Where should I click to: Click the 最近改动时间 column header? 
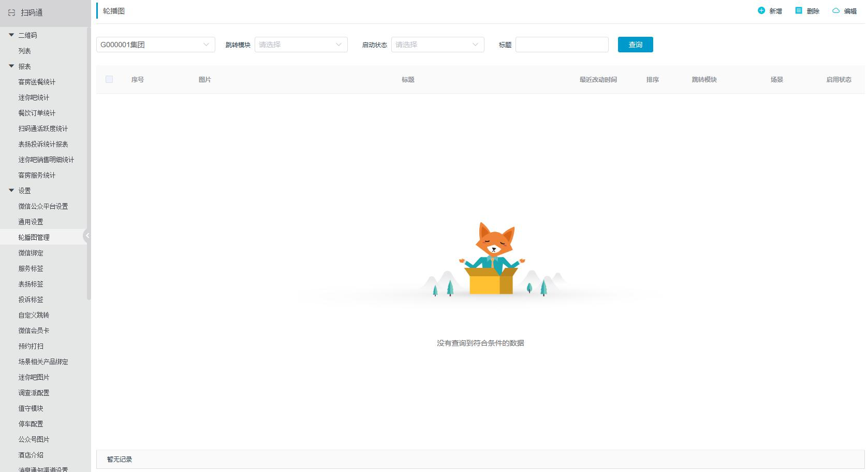point(598,80)
